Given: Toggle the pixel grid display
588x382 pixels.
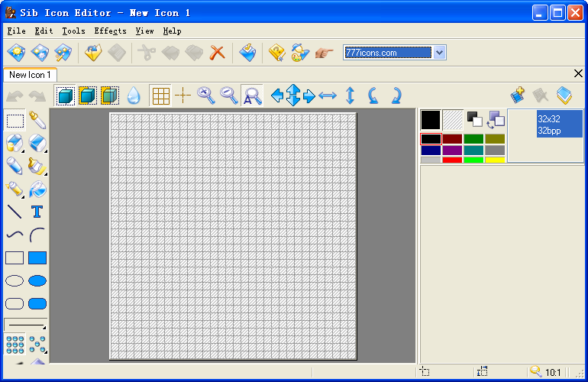Looking at the screenshot, I should (161, 95).
